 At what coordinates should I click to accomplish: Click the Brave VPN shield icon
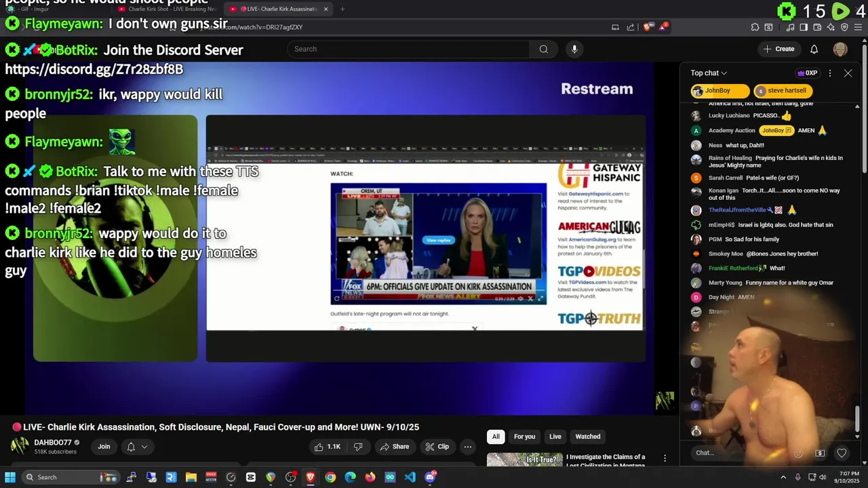point(844,27)
